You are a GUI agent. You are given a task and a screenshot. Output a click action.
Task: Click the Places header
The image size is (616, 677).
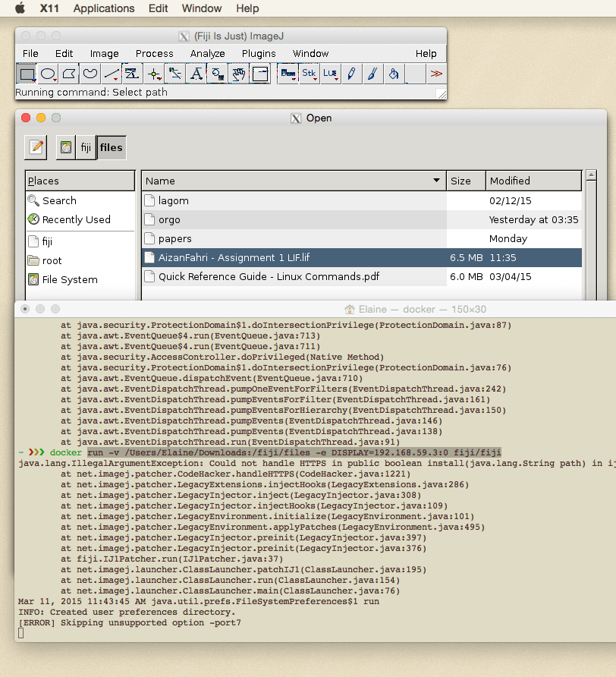point(80,181)
